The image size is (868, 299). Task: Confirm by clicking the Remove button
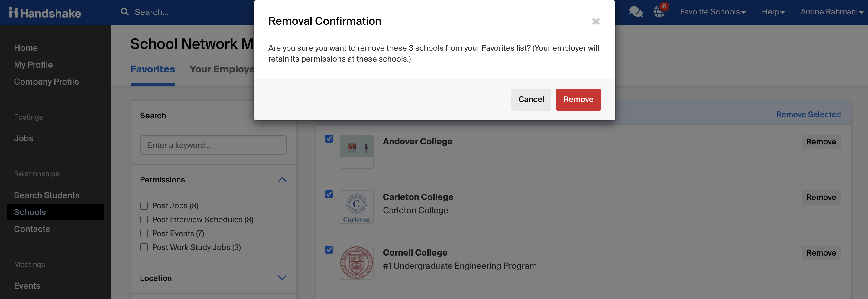point(578,99)
